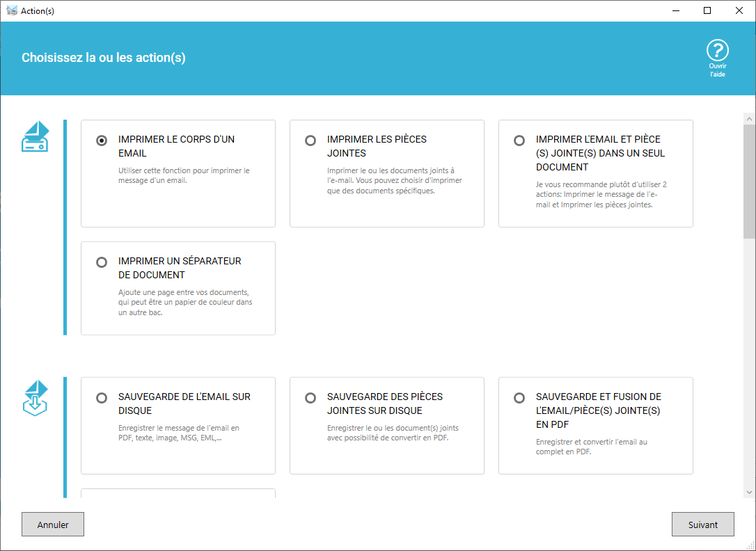Maximize the Action(s) window
Screen dimensions: 756x551
(x=707, y=10)
